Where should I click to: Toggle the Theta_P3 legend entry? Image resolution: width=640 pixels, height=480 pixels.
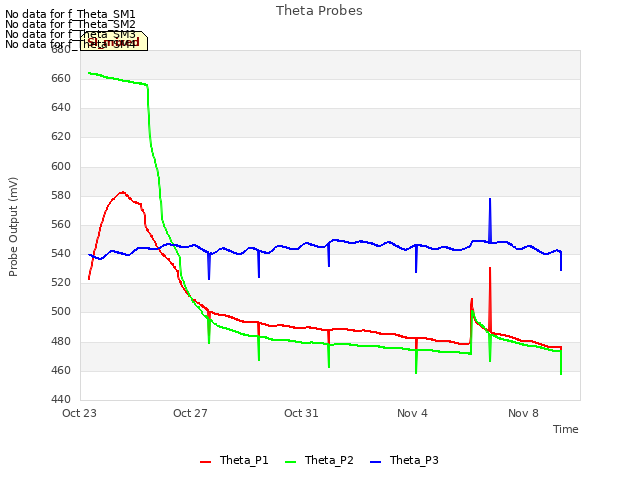tap(404, 460)
